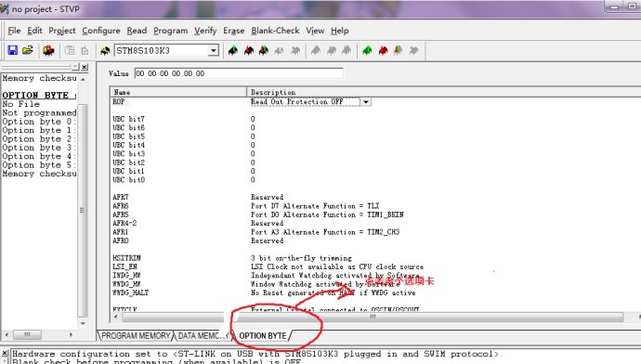The image size is (641, 364).
Task: Click the red butterfly in the last icon group
Action: pos(383,50)
